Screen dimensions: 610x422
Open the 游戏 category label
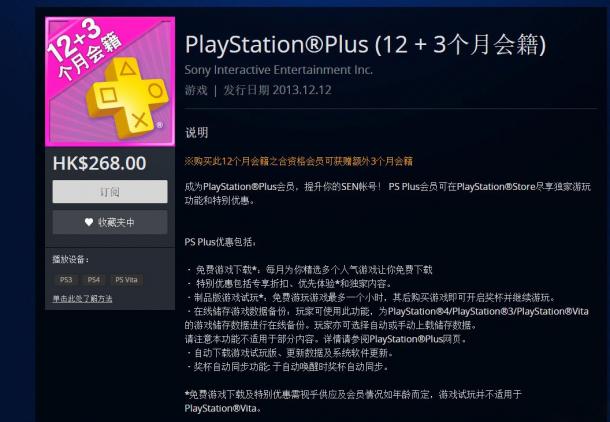pos(196,90)
